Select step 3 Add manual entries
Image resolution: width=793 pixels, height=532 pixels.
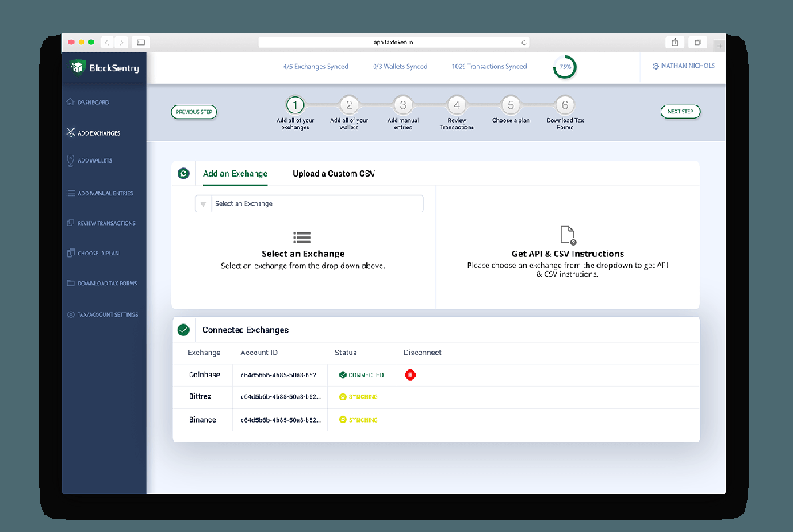point(403,105)
